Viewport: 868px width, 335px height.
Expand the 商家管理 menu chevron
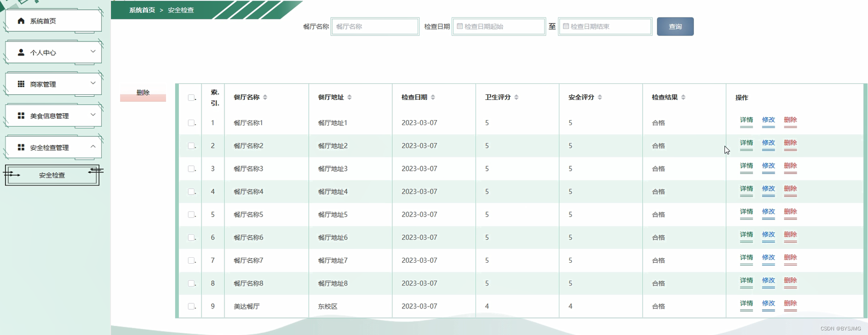pyautogui.click(x=93, y=83)
